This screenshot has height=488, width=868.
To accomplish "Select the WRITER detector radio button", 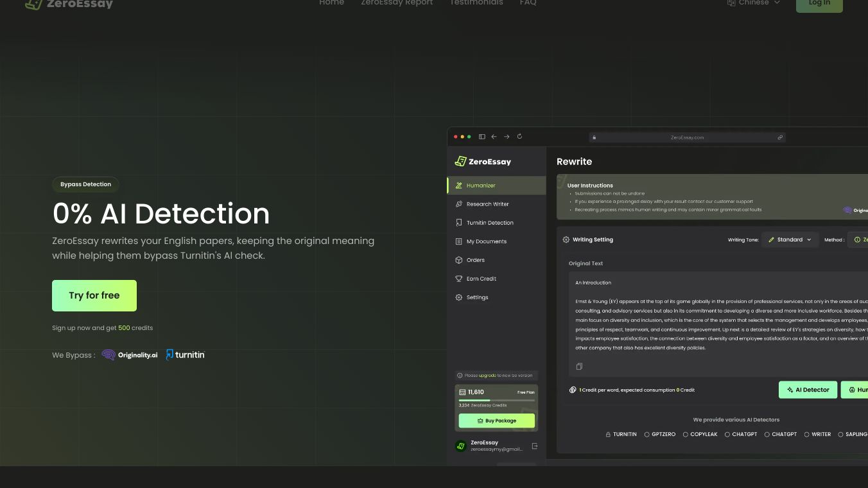I will click(807, 435).
